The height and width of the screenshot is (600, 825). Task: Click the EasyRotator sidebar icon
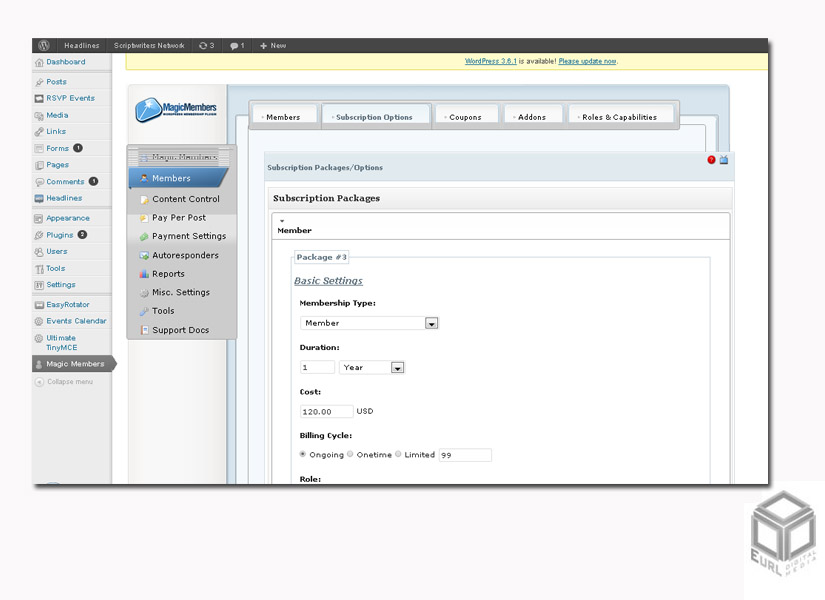[x=39, y=305]
